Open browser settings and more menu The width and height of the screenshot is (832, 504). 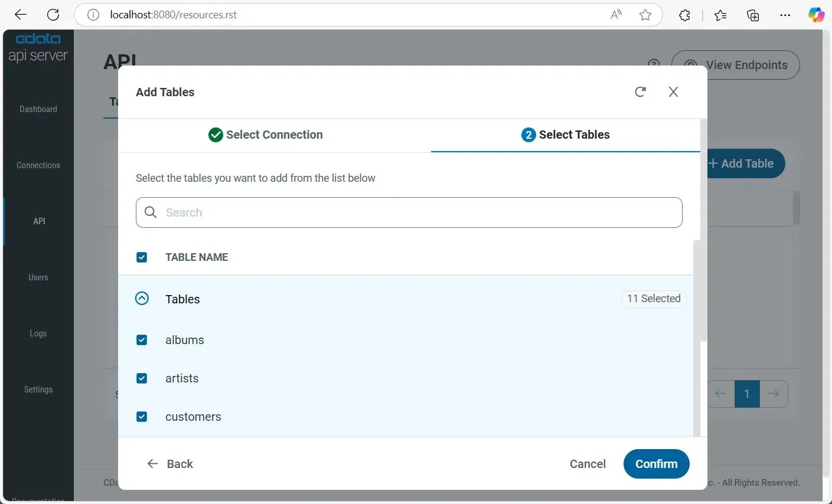tap(785, 15)
